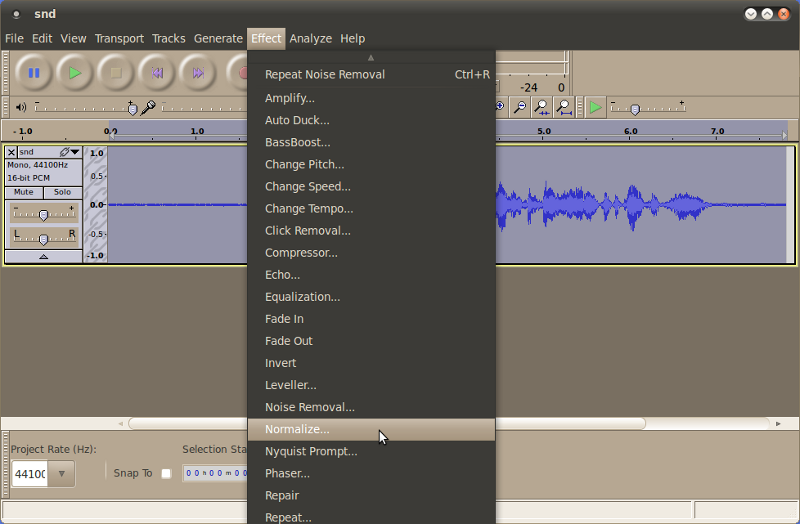800x524 pixels.
Task: Solo the snd track
Action: click(x=62, y=192)
